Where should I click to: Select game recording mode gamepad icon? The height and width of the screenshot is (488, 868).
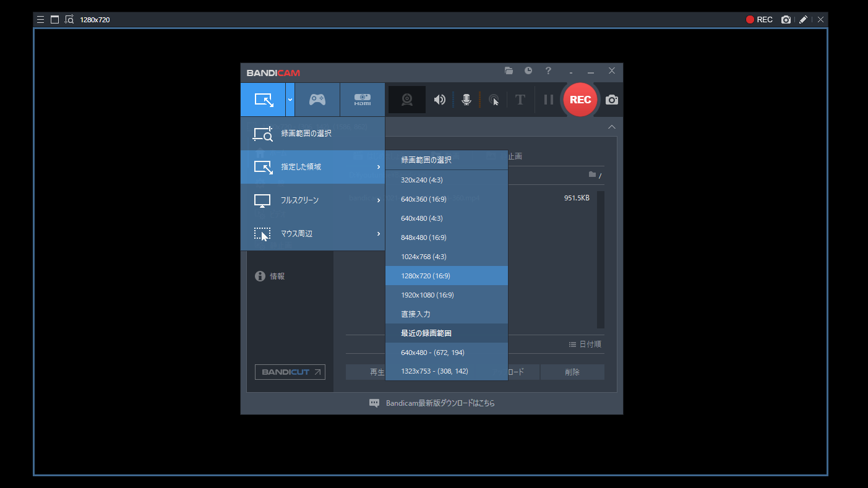pyautogui.click(x=317, y=100)
